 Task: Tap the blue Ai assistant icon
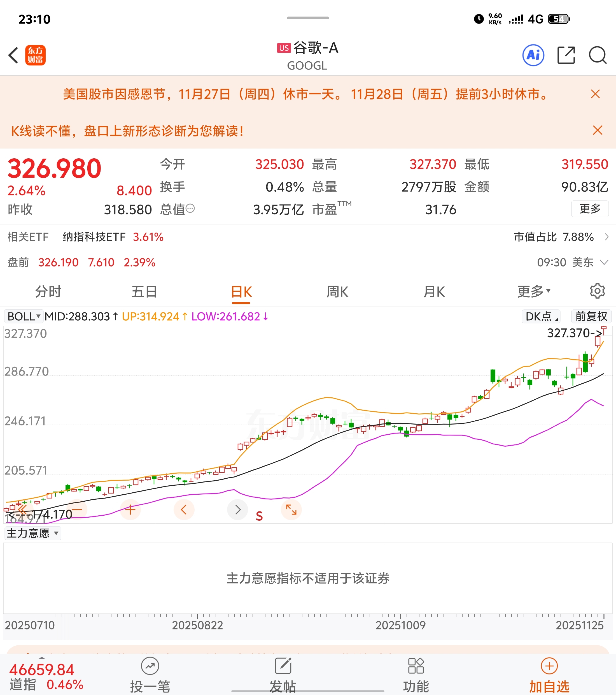click(533, 55)
